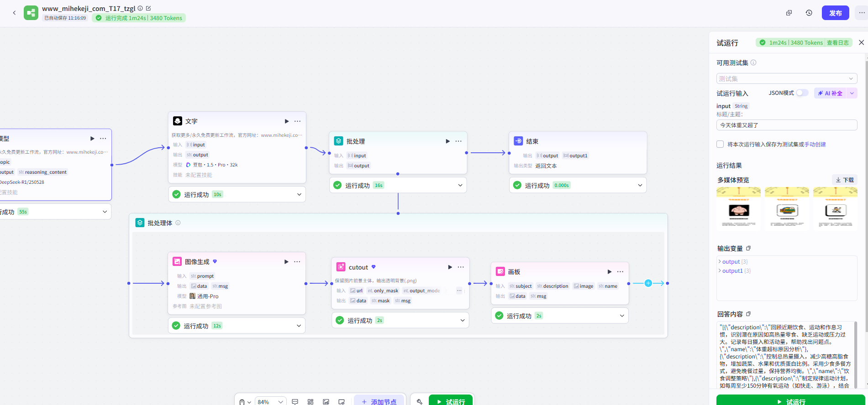Check the save run input as test set box
The image size is (868, 405).
click(720, 144)
